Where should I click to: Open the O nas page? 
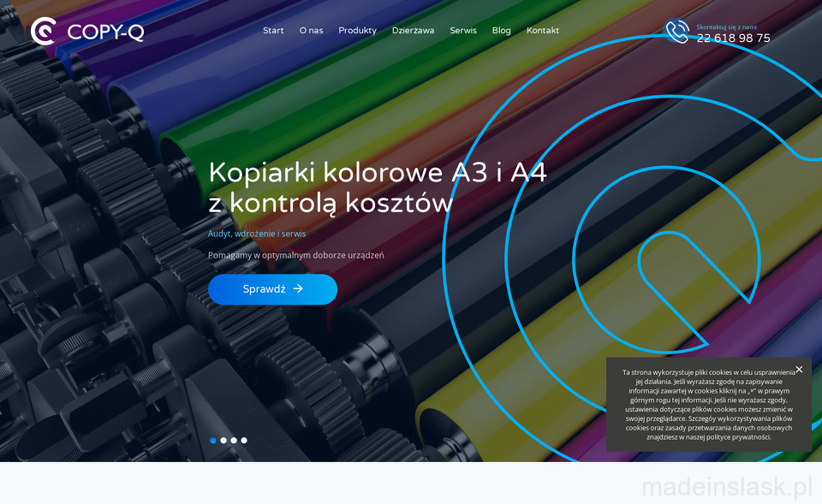311,31
